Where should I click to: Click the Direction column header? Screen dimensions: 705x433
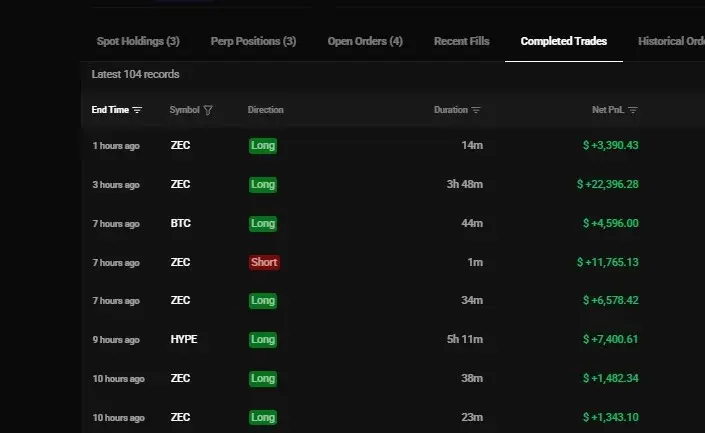click(x=265, y=110)
